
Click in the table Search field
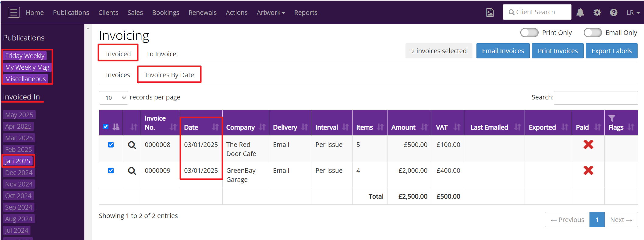click(x=596, y=98)
